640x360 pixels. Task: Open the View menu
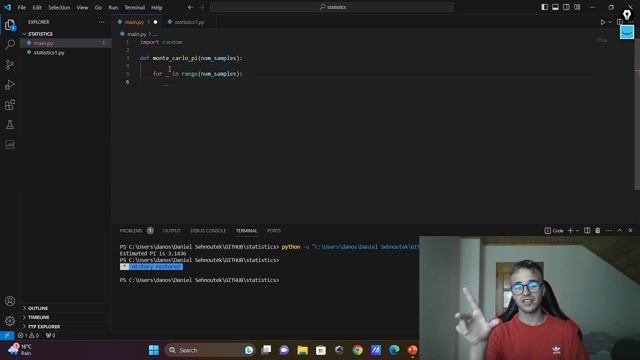click(x=82, y=7)
